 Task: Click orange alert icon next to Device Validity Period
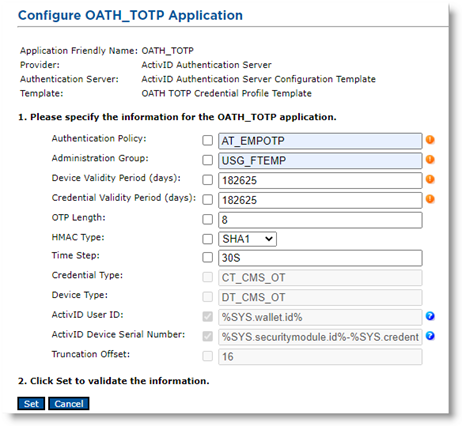(x=430, y=179)
